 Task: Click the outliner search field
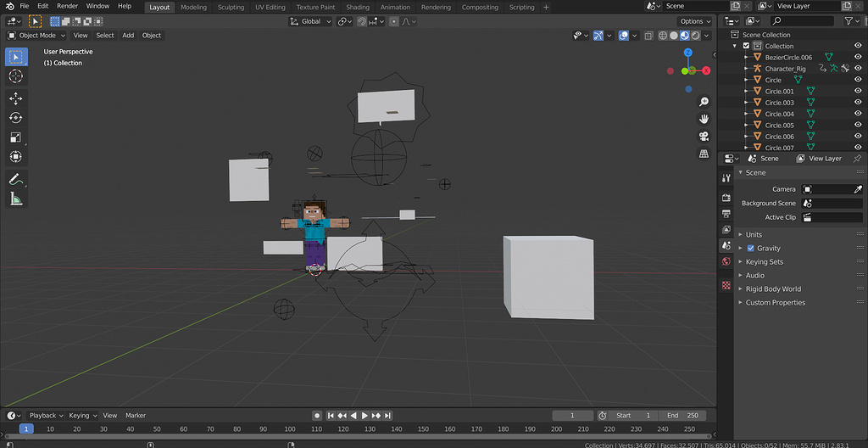(x=802, y=21)
